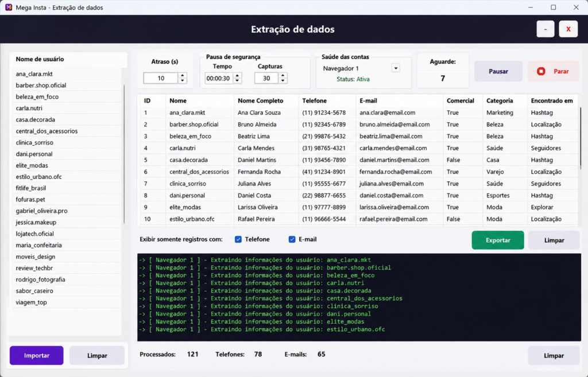The image size is (588, 377).
Task: Click the Atraso input field
Action: click(161, 78)
